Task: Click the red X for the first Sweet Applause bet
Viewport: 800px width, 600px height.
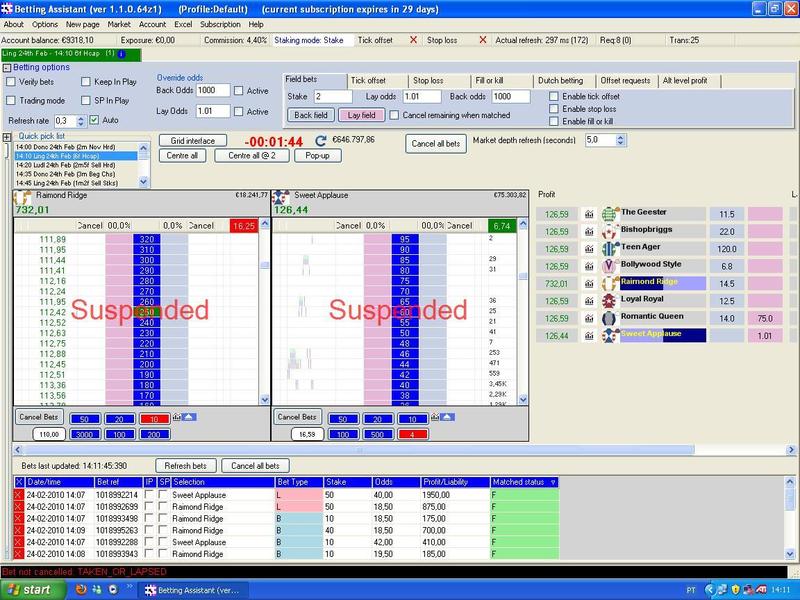Action: click(x=19, y=495)
